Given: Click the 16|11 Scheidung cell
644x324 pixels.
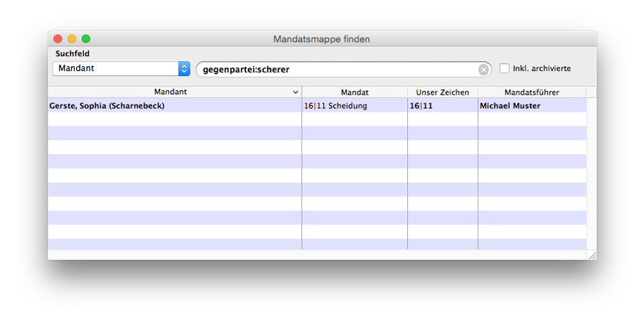Looking at the screenshot, I should (336, 106).
